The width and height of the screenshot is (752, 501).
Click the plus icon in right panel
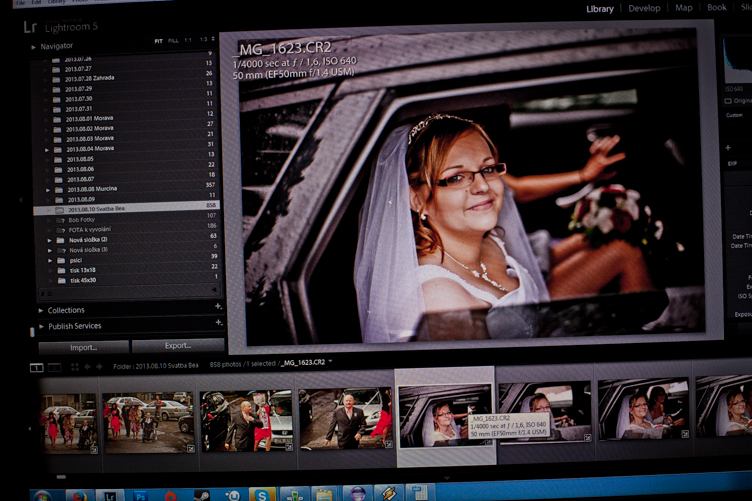pos(728,148)
